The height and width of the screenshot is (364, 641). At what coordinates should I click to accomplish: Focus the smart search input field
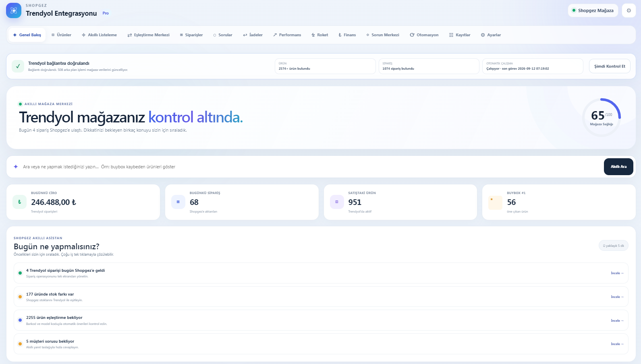310,167
